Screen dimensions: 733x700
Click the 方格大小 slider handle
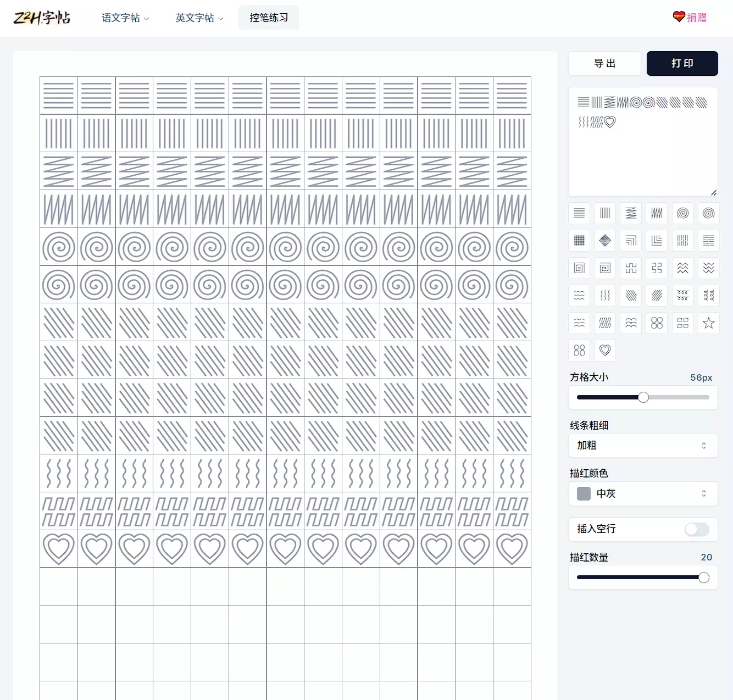click(643, 397)
